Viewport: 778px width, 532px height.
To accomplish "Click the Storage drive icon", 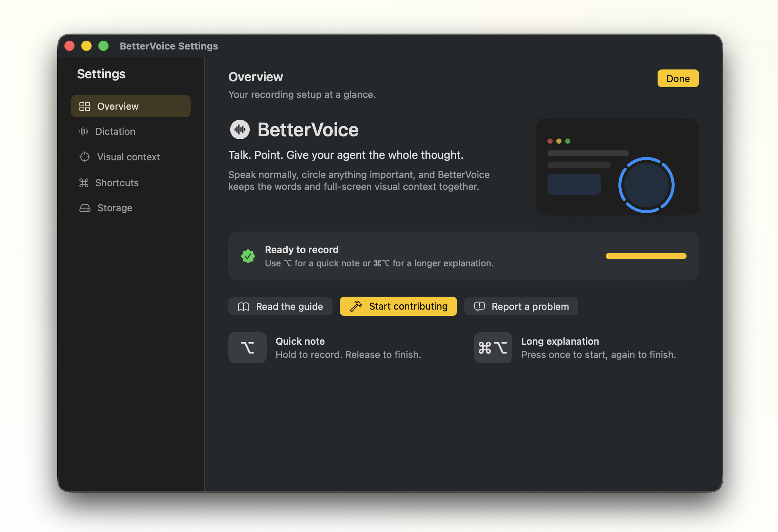I will 85,208.
